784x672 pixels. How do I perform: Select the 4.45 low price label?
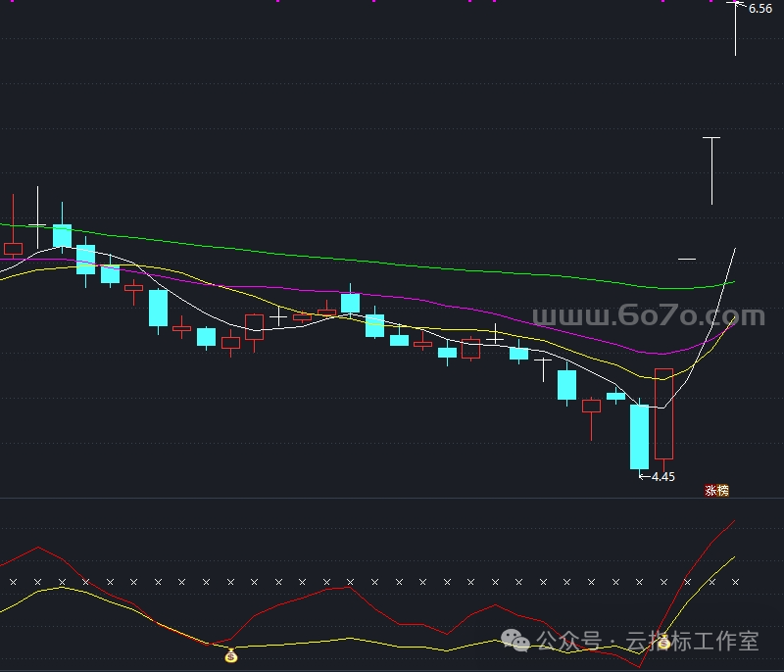tap(663, 477)
